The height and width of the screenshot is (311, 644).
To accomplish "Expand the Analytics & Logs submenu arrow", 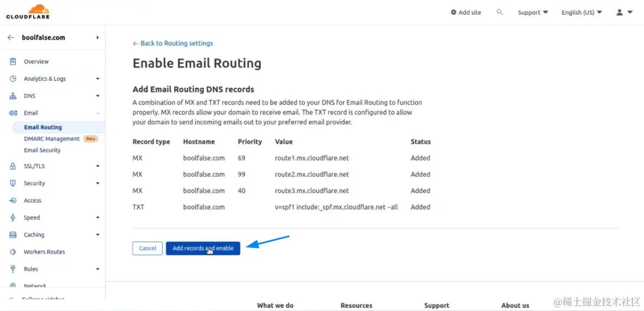I will pyautogui.click(x=98, y=79).
